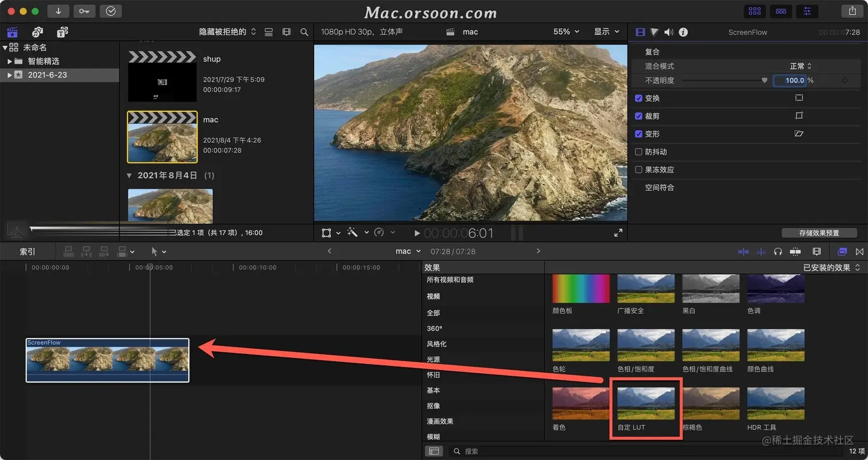Collapse the 2021年8月4日 group
Viewport: 868px width, 460px height.
pos(129,175)
